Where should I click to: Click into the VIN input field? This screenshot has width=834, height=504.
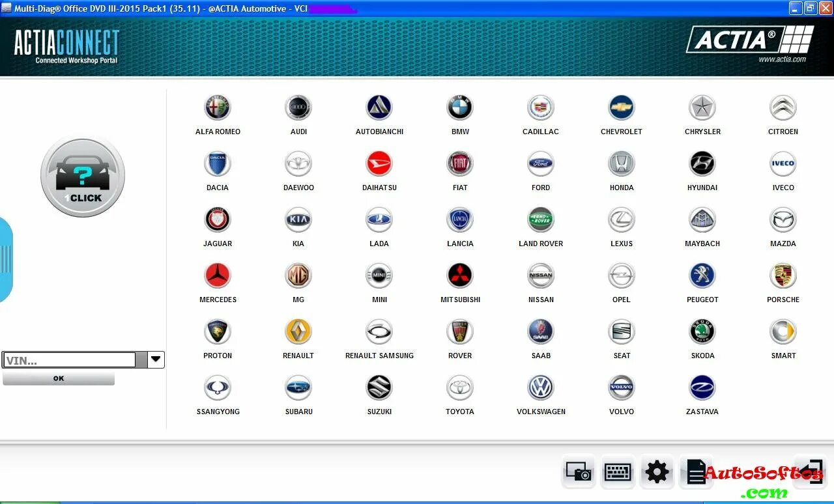tap(69, 360)
